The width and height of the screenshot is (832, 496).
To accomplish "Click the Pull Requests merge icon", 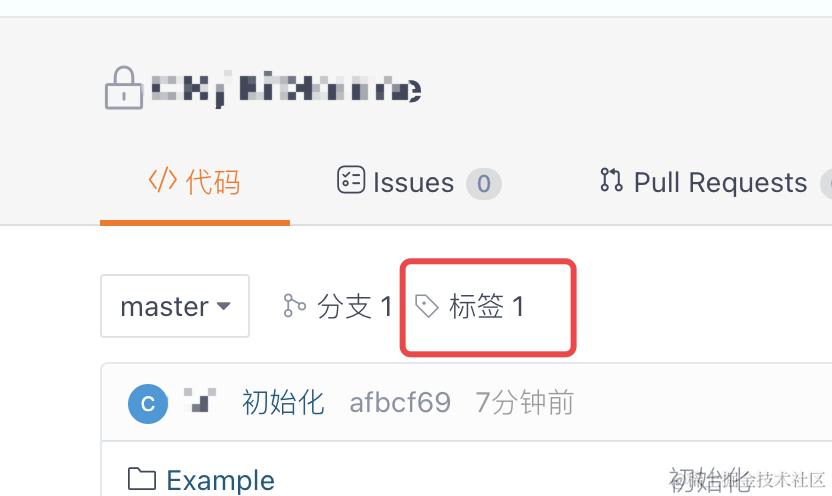I will [611, 179].
